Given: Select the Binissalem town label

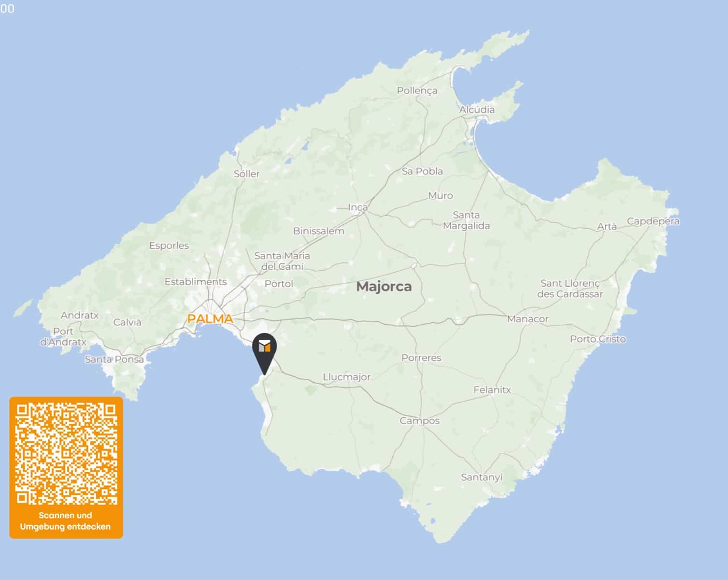Looking at the screenshot, I should pos(318,231).
